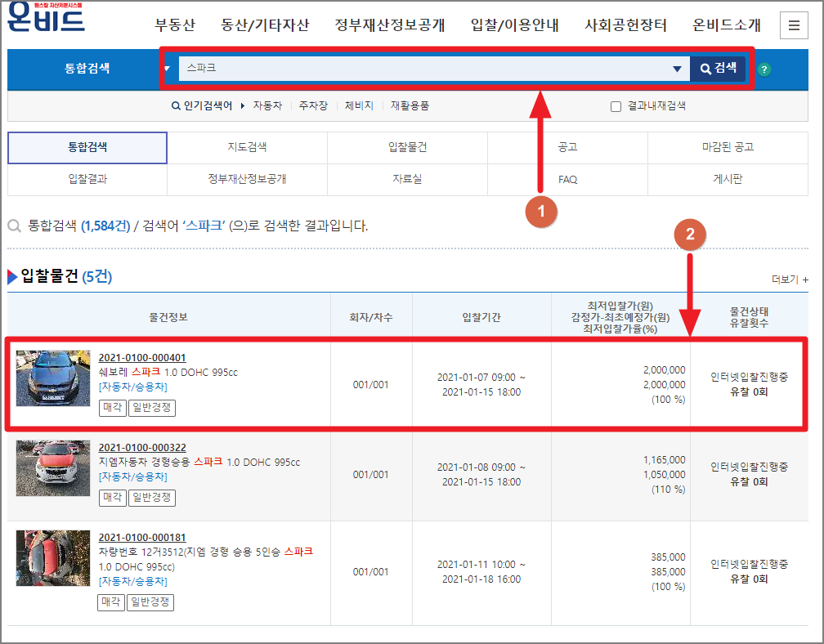Screen dimensions: 824x644
Task: Open the 동산/기타자산 menu
Action: tap(265, 25)
